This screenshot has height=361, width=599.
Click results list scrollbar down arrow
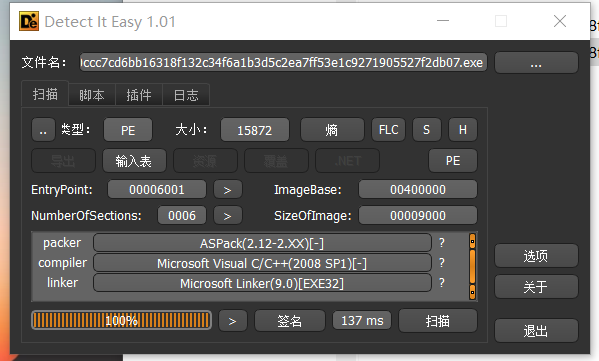pos(473,292)
